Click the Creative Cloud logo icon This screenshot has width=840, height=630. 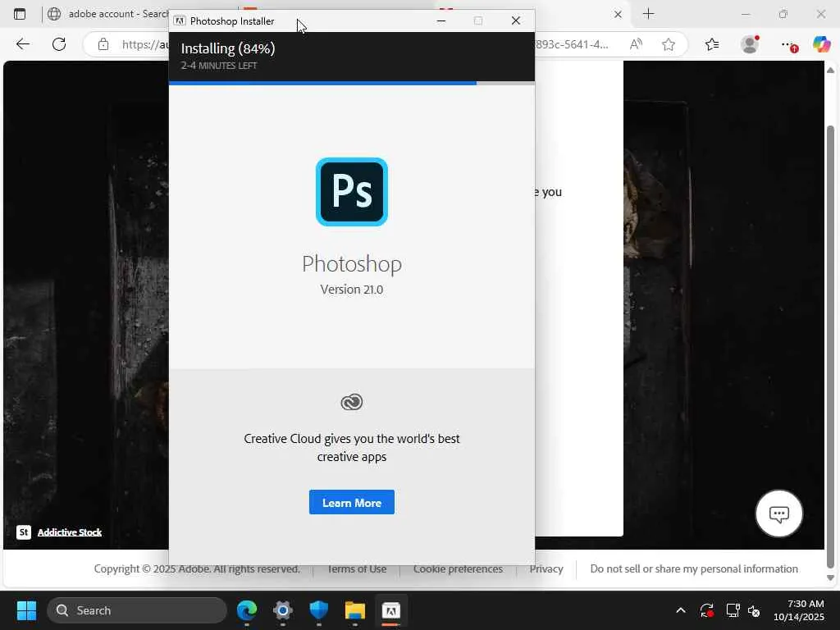click(351, 402)
